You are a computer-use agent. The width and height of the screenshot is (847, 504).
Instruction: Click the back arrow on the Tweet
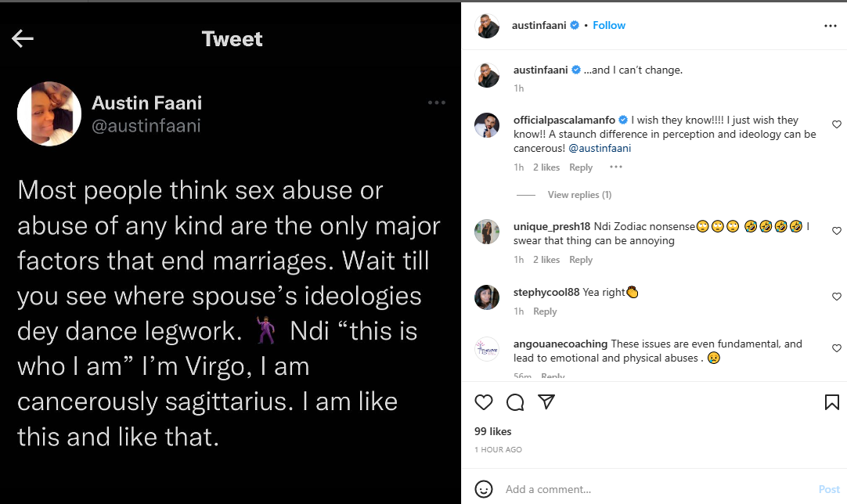23,39
